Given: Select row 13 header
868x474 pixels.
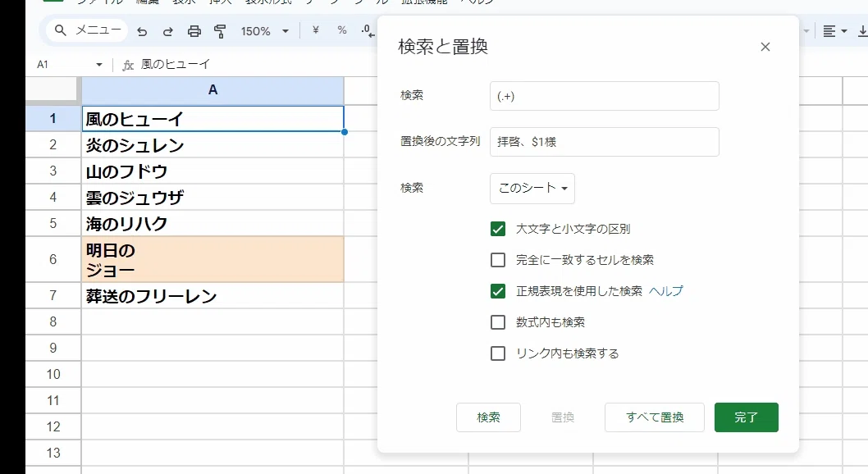Looking at the screenshot, I should [53, 453].
